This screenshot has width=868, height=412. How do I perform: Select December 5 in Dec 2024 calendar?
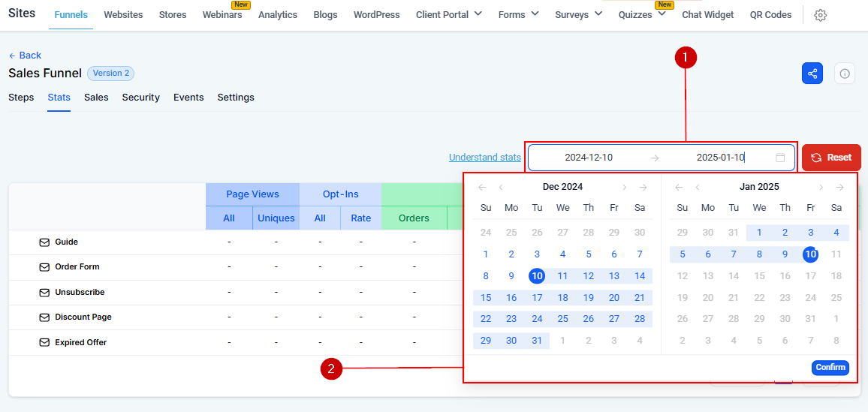pyautogui.click(x=589, y=254)
